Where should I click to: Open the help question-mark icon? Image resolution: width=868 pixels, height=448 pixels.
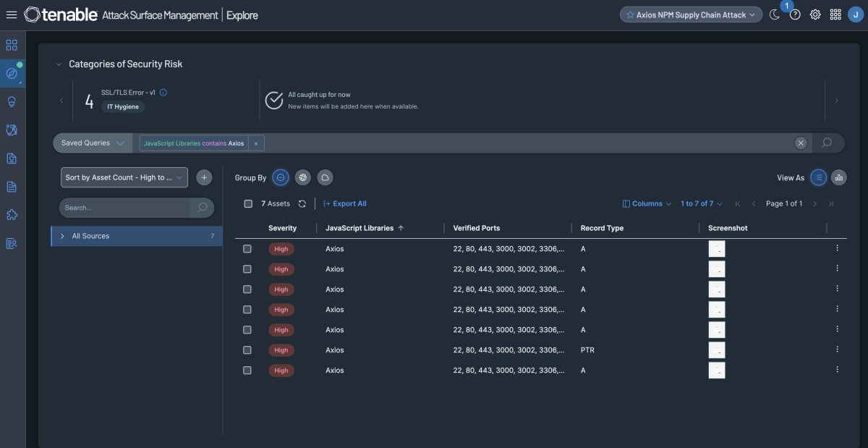point(794,14)
